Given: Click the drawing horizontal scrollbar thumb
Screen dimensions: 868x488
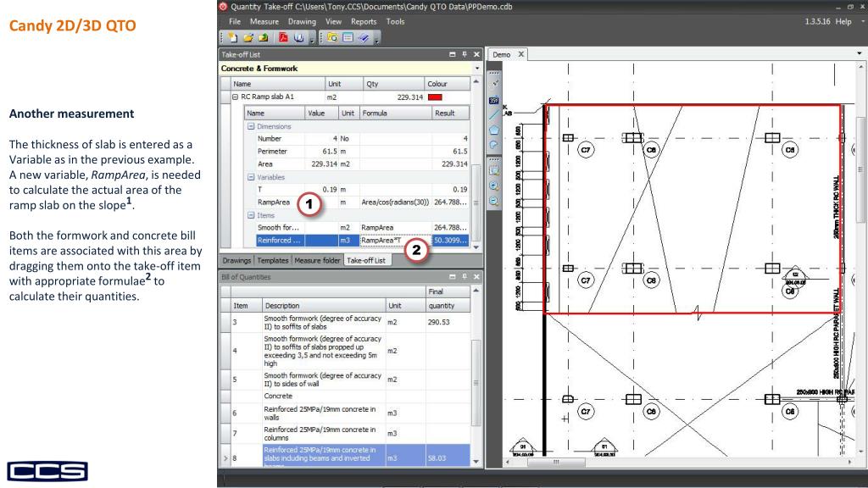Looking at the screenshot, I should pos(556,462).
